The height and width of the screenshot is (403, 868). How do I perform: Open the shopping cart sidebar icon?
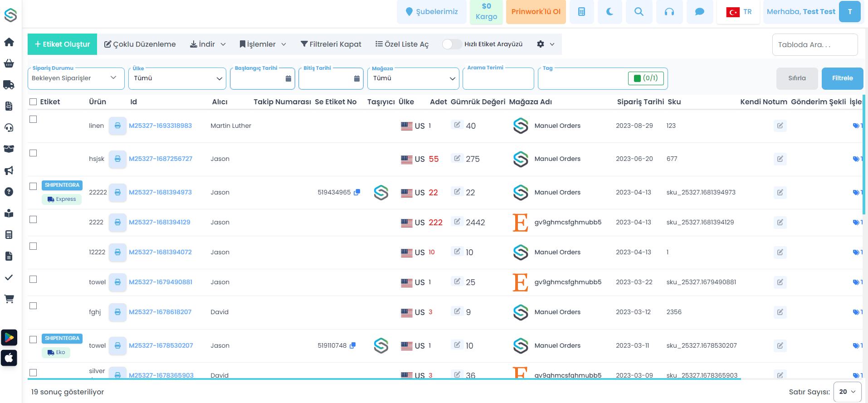coord(9,299)
